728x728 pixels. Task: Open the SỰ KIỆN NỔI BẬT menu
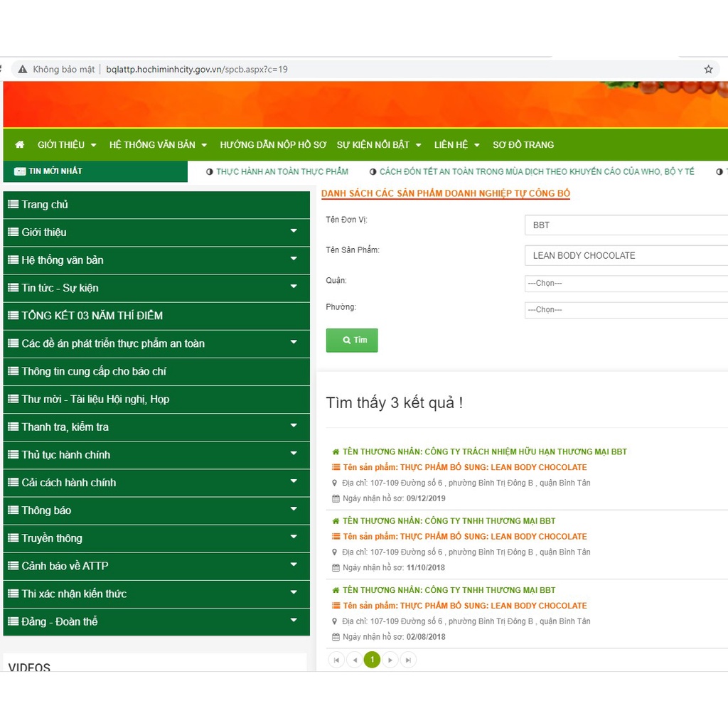point(379,145)
